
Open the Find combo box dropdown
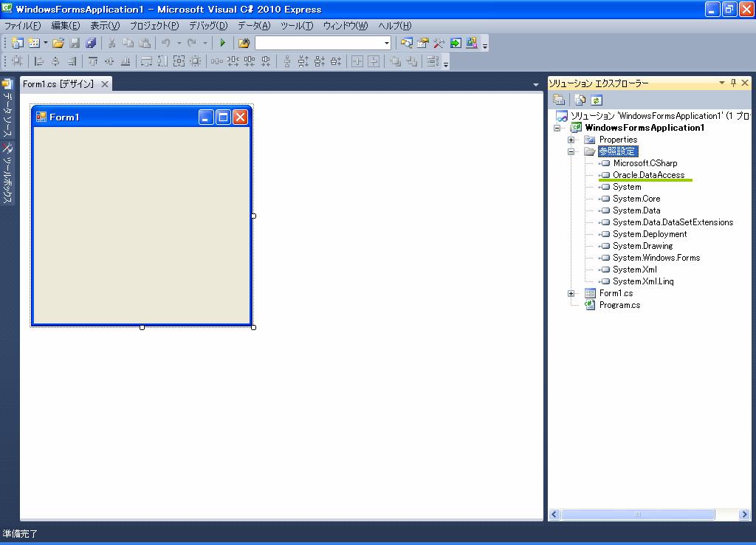click(x=387, y=44)
